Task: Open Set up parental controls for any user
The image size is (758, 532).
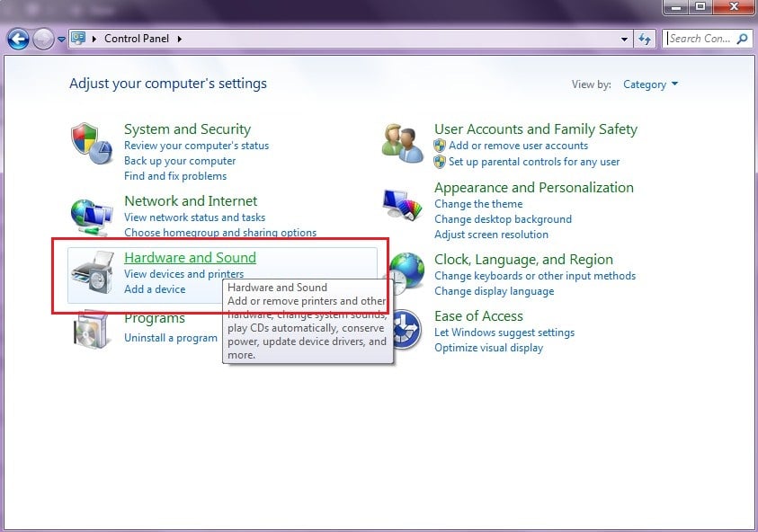Action: (534, 162)
